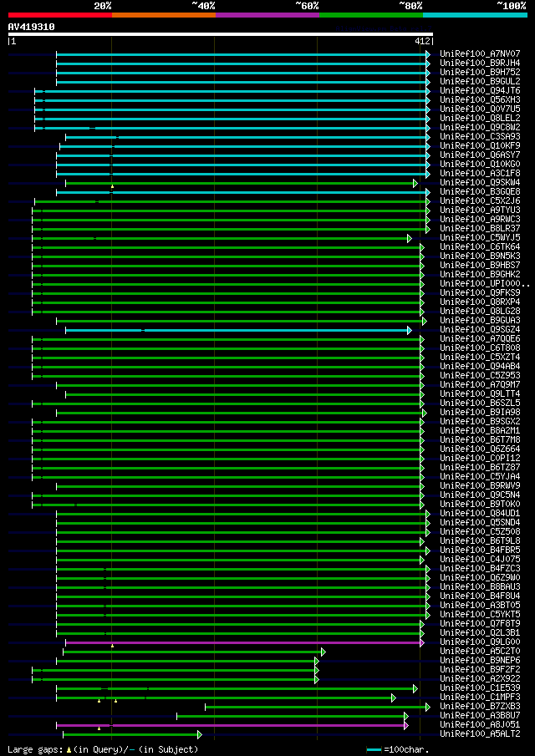Click arrowhead ending UniRef100_B9IA98 alignment bar

pyautogui.click(x=425, y=413)
